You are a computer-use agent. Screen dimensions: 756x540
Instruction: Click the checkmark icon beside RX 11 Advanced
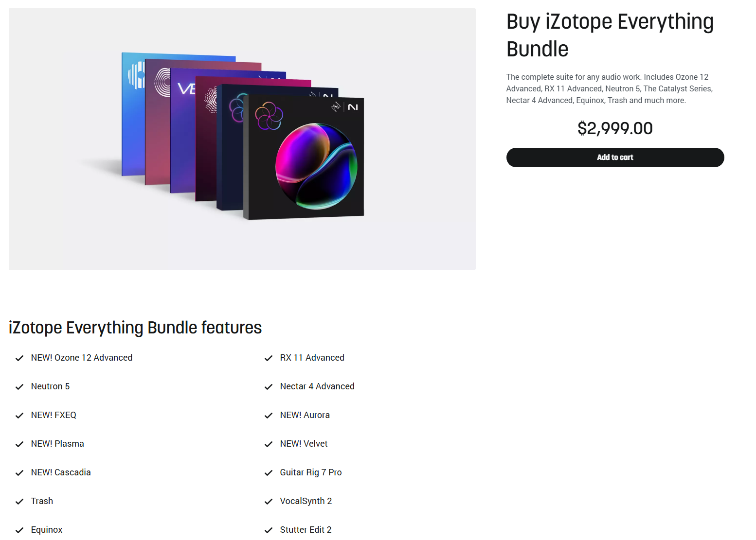(269, 358)
